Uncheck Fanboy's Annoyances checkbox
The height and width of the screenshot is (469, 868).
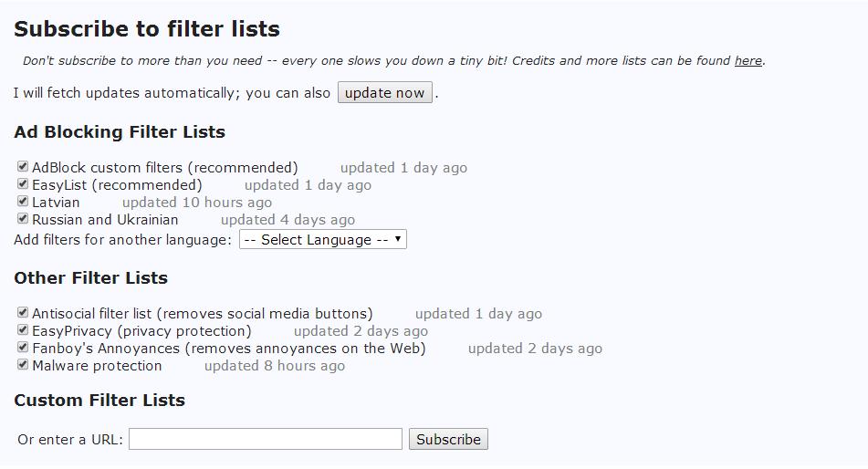coord(23,348)
